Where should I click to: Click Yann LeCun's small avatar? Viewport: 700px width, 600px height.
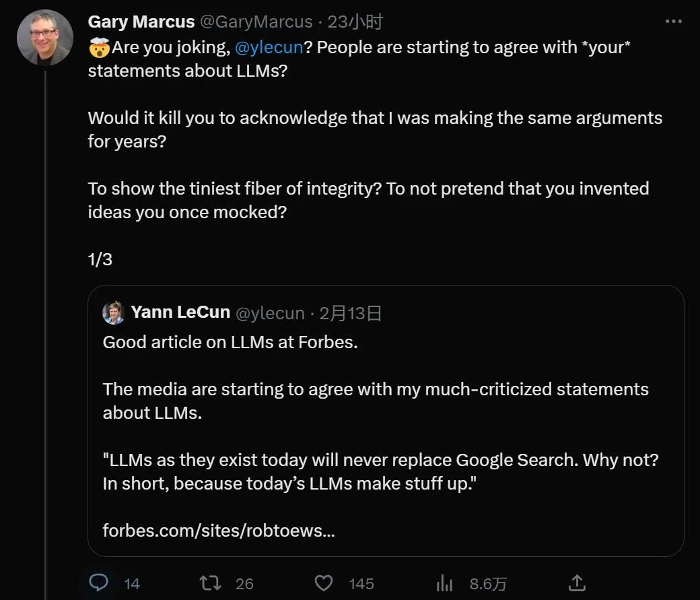113,312
